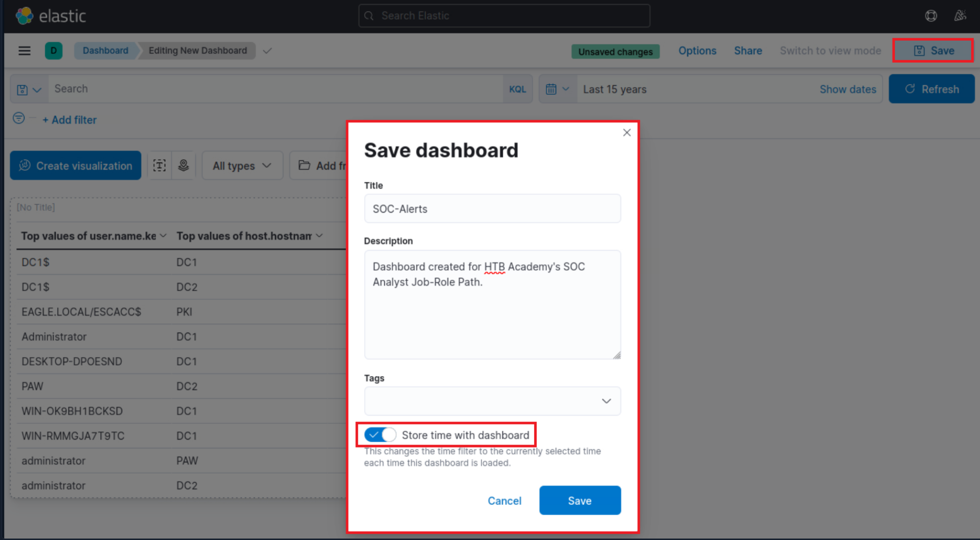Open the All types dropdown
The height and width of the screenshot is (540, 980).
coord(242,166)
